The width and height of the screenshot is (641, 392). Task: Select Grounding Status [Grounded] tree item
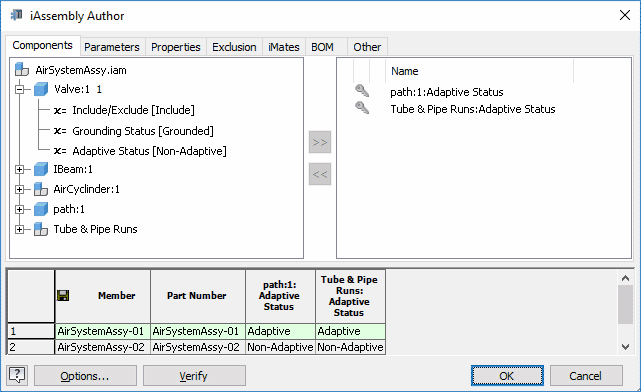point(143,131)
